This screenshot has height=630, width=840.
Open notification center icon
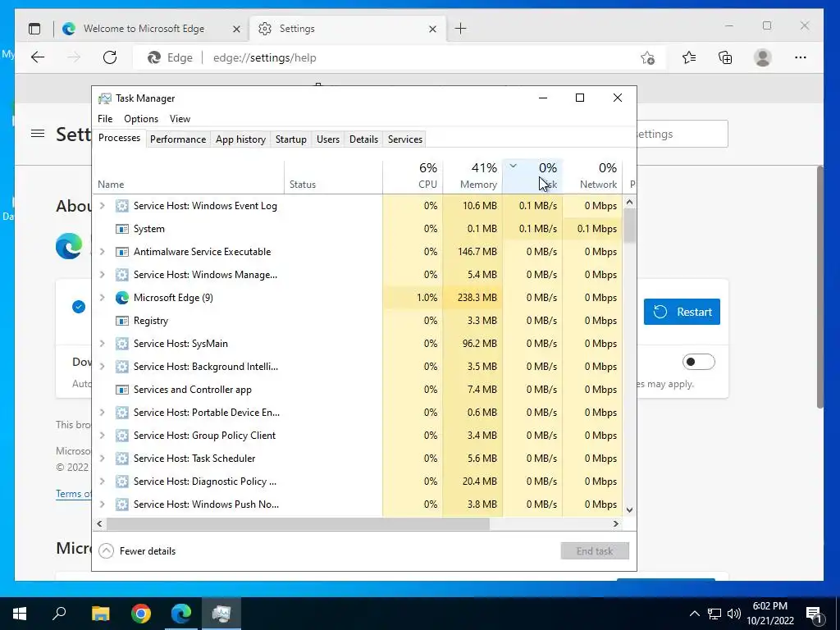click(x=814, y=614)
